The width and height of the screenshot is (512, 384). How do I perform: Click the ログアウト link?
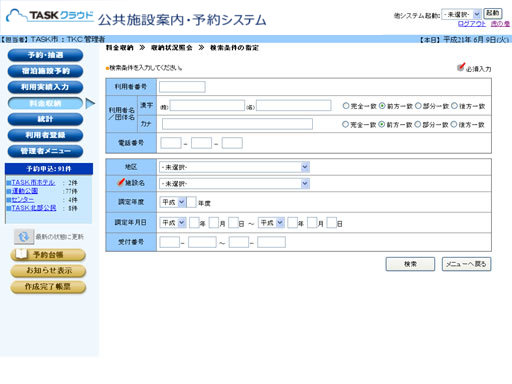(472, 24)
